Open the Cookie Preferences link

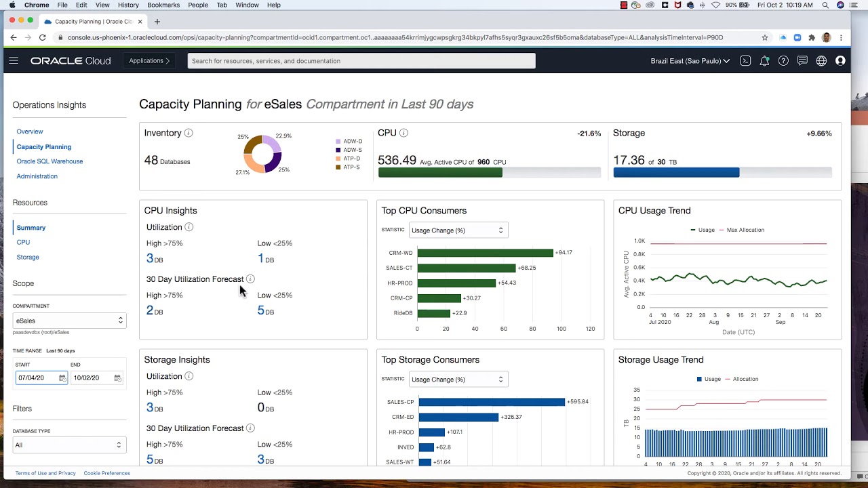pyautogui.click(x=107, y=473)
